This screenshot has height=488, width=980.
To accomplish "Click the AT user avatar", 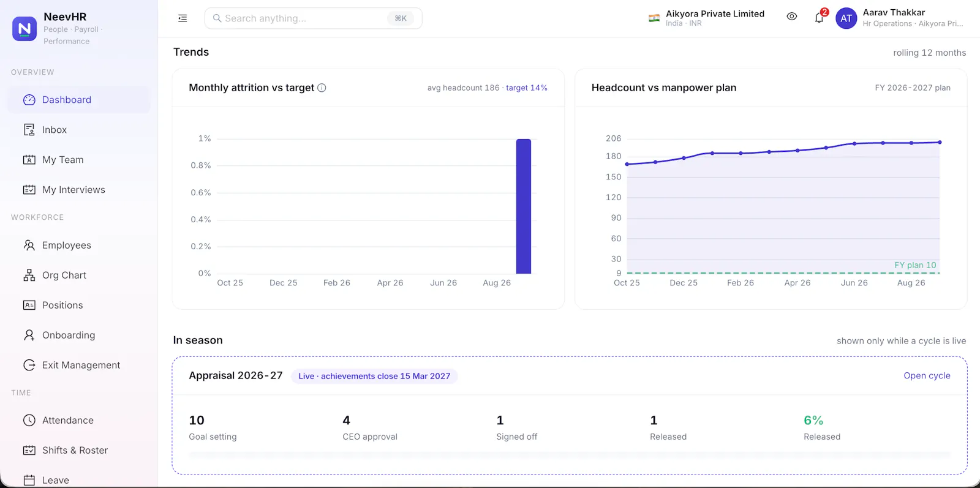I will pyautogui.click(x=846, y=18).
